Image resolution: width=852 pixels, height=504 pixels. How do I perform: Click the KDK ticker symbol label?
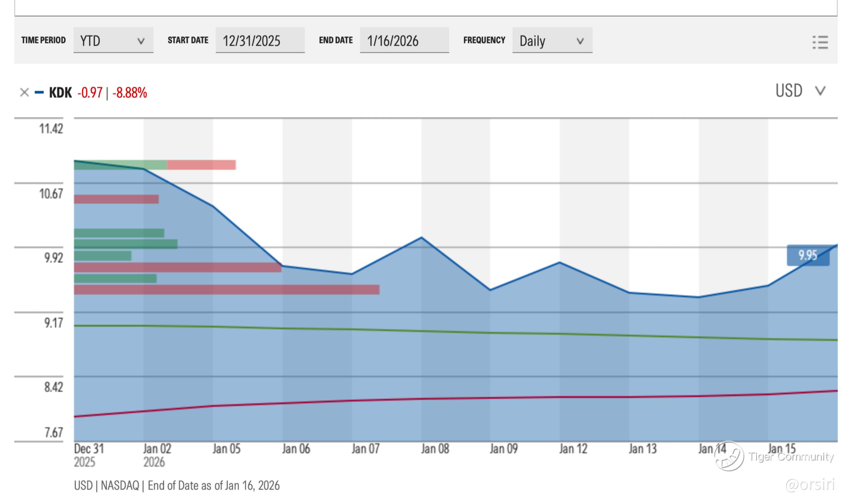tap(60, 93)
